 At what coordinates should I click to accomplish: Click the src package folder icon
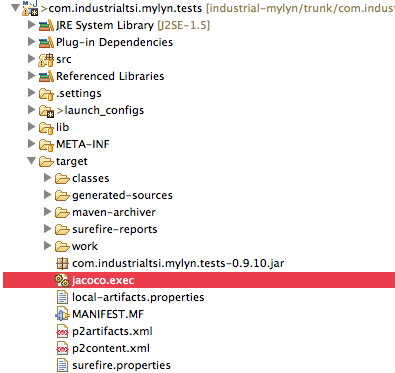[x=46, y=60]
